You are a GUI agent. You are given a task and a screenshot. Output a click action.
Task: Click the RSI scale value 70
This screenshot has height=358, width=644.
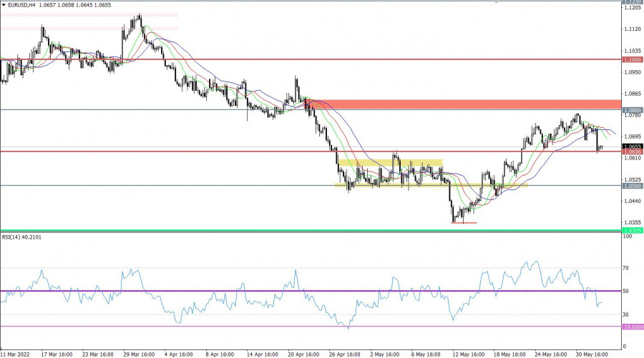(625, 268)
